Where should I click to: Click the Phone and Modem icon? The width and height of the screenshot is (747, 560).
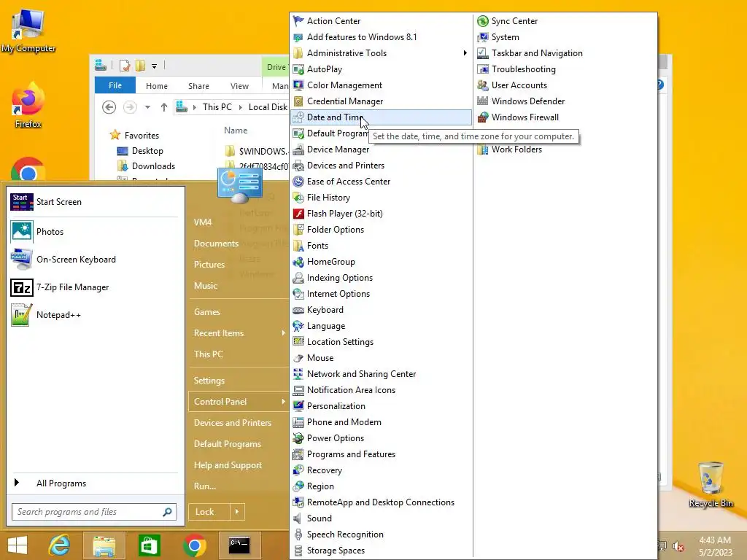[298, 422]
